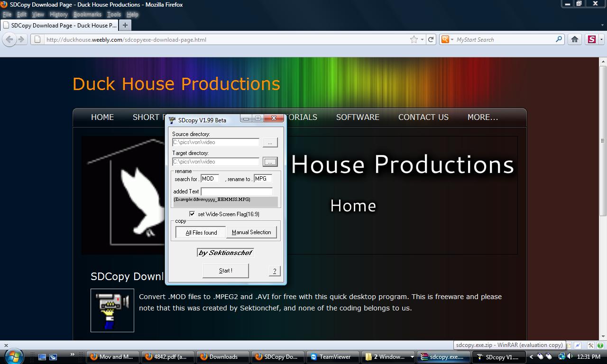Click the Target directory path field

(x=216, y=162)
